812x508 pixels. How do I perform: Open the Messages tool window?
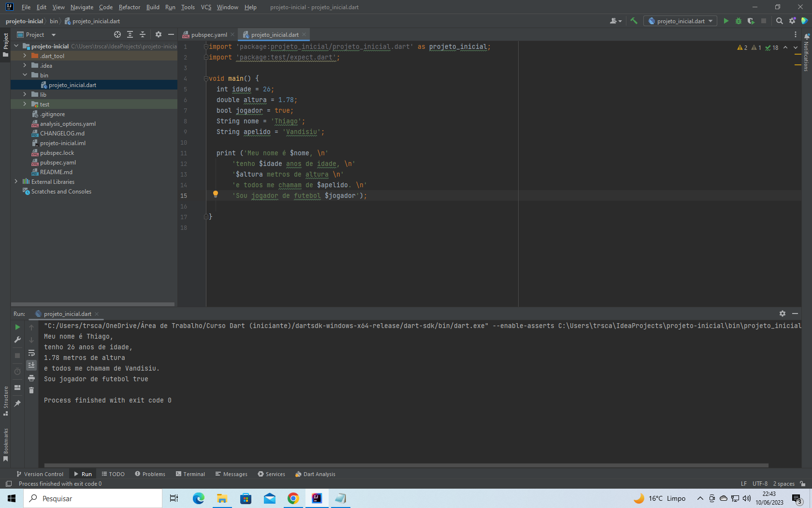tap(232, 474)
